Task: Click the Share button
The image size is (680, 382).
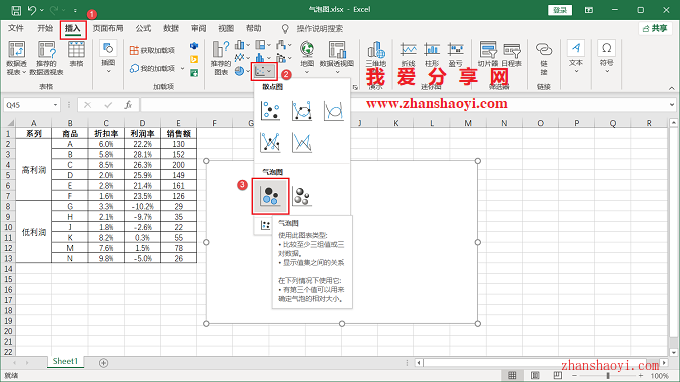Action: (x=655, y=29)
